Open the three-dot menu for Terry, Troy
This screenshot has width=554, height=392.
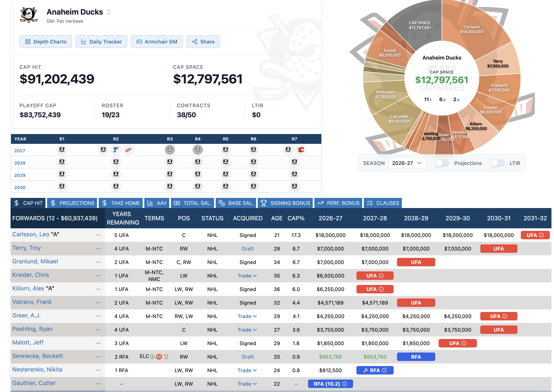tap(98, 249)
